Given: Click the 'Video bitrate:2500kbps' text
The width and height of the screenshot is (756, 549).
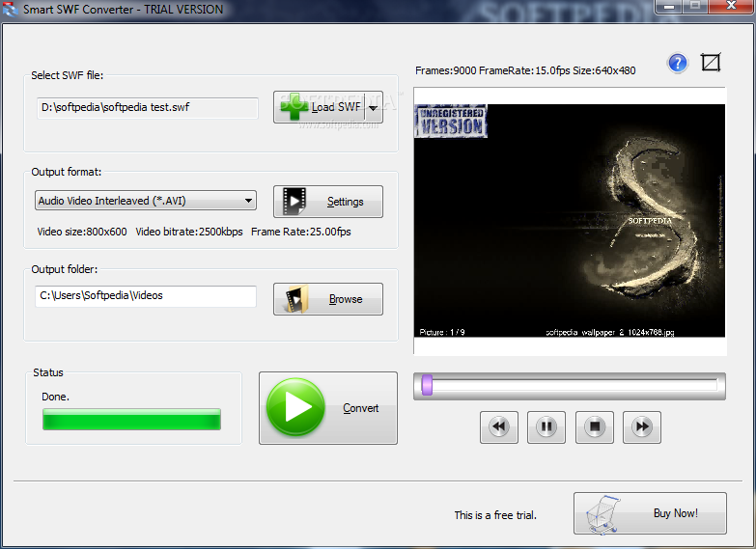Looking at the screenshot, I should [x=189, y=232].
